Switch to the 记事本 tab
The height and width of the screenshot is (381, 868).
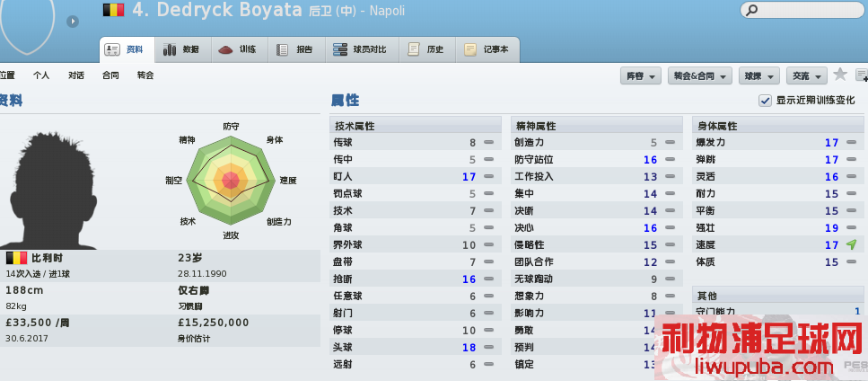coord(487,49)
